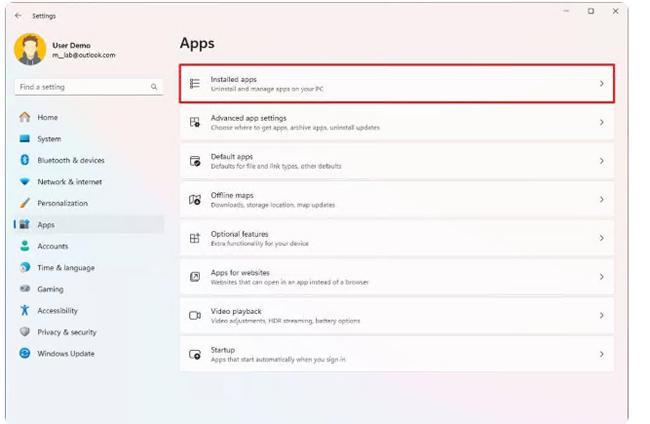Click the Offline maps icon
650x424 pixels.
(195, 200)
